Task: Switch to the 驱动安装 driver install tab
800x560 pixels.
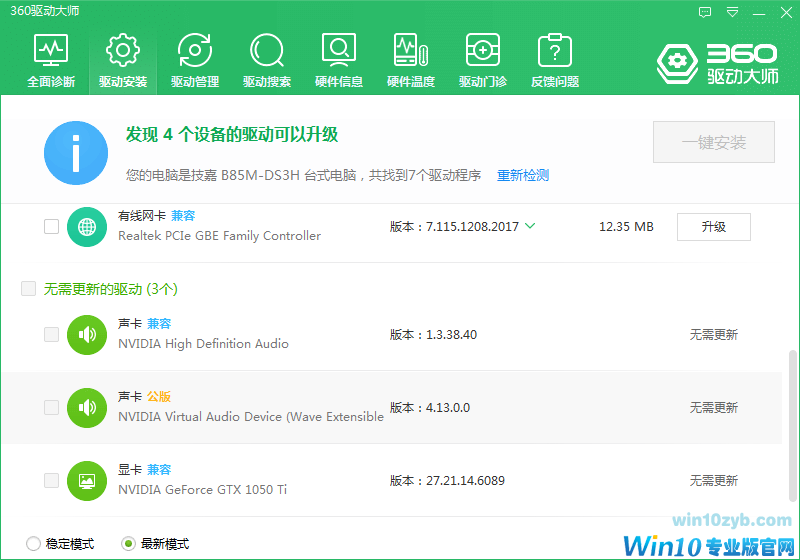Action: click(x=123, y=60)
